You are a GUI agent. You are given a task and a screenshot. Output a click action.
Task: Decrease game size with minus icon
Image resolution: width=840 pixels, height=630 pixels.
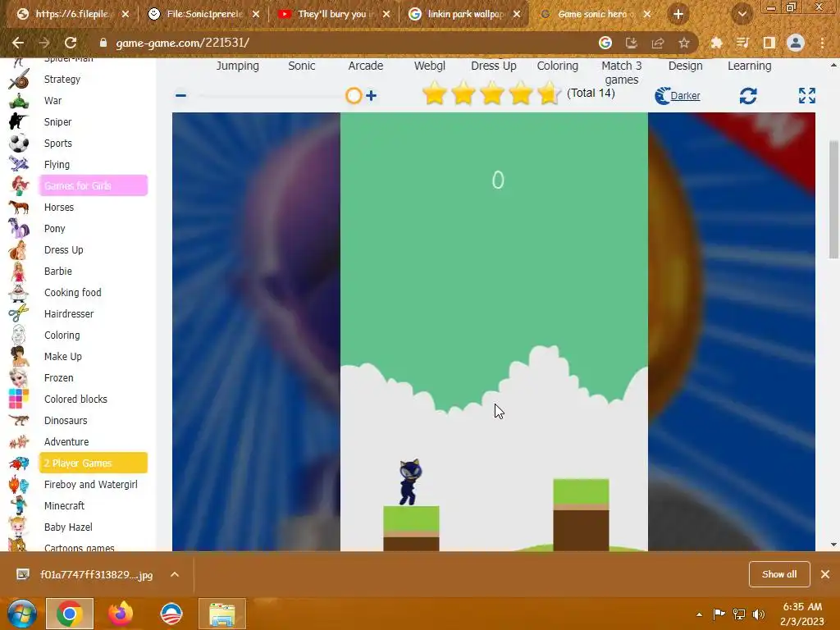(x=181, y=96)
